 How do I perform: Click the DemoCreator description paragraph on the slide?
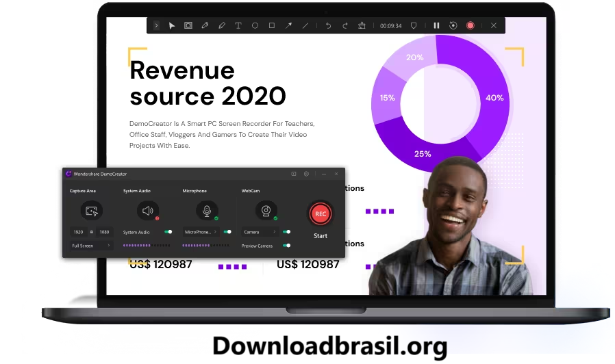tap(222, 134)
